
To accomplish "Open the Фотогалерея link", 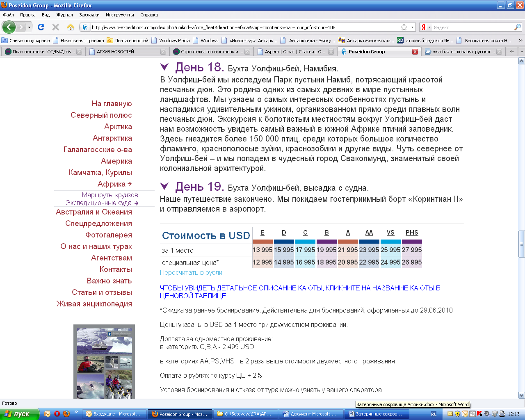I will 109,235.
